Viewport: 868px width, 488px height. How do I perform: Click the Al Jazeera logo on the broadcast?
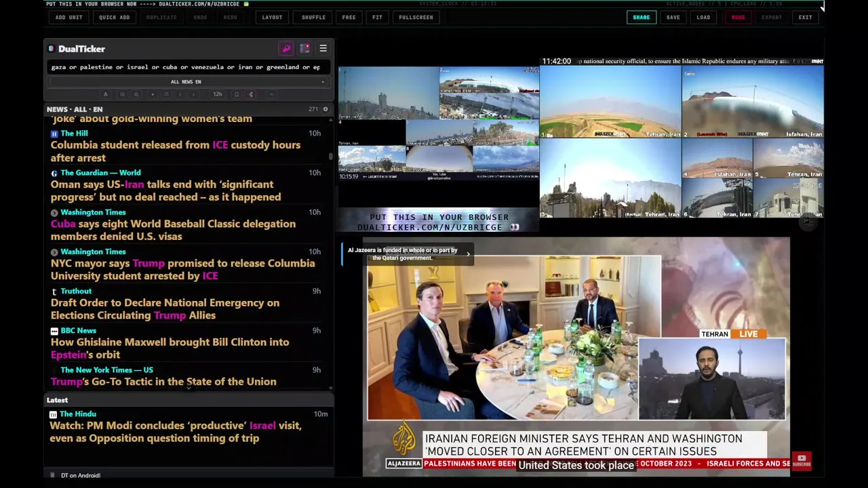(x=404, y=439)
